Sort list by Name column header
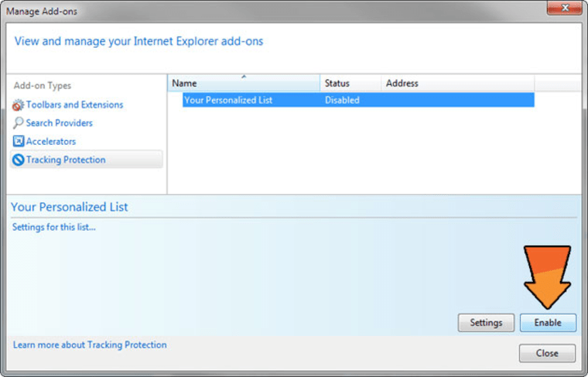This screenshot has height=377, width=588. click(244, 83)
